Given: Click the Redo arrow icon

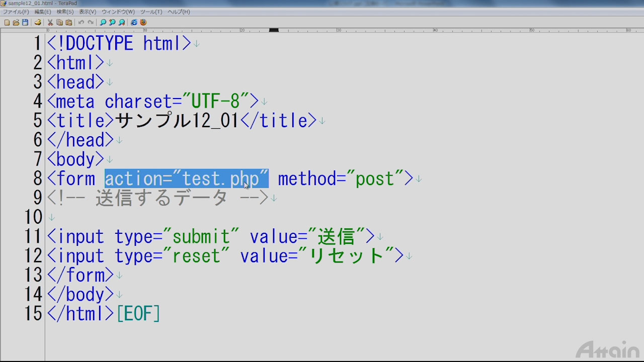Looking at the screenshot, I should point(91,22).
